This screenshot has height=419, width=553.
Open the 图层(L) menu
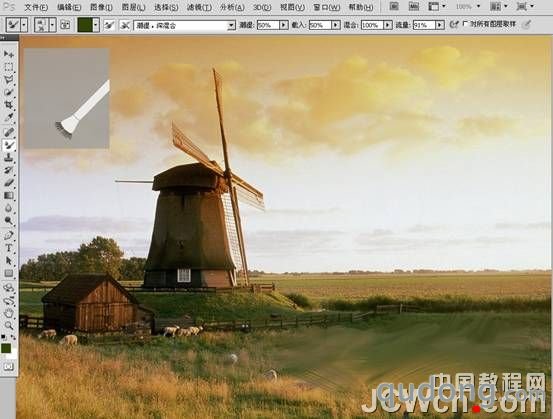133,7
